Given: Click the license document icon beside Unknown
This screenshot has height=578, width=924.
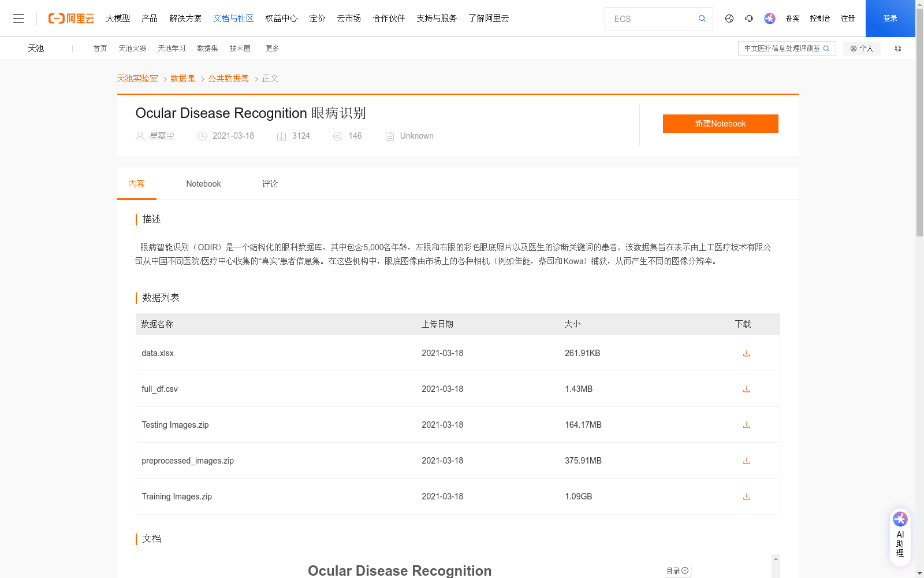Looking at the screenshot, I should (390, 136).
